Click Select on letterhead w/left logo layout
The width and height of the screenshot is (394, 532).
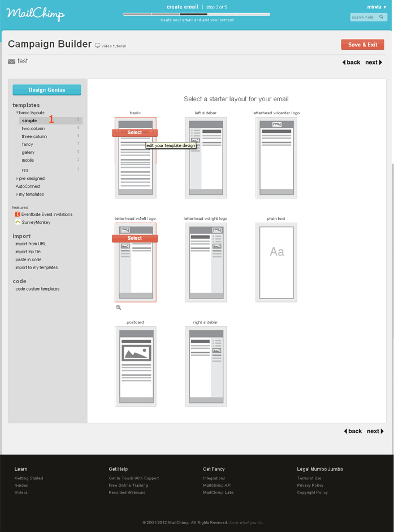pos(135,238)
